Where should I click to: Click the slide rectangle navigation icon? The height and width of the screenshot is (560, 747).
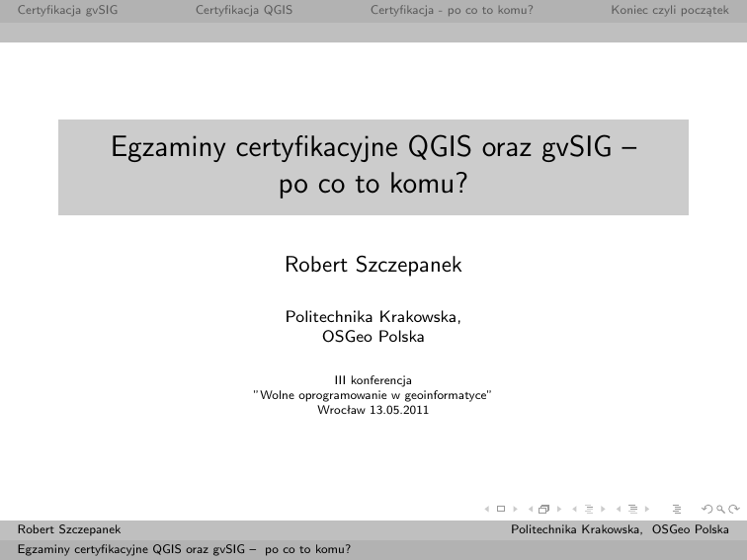click(x=501, y=510)
